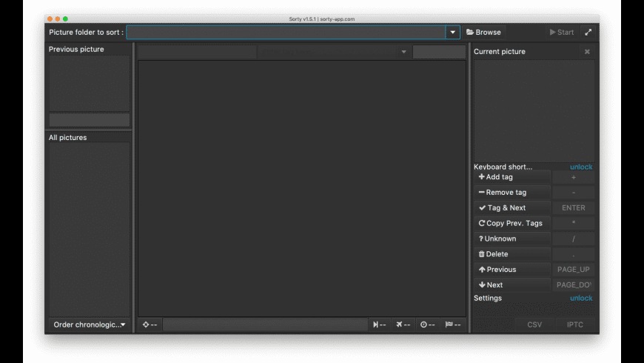Click the Start button
The height and width of the screenshot is (363, 644).
[x=561, y=32]
